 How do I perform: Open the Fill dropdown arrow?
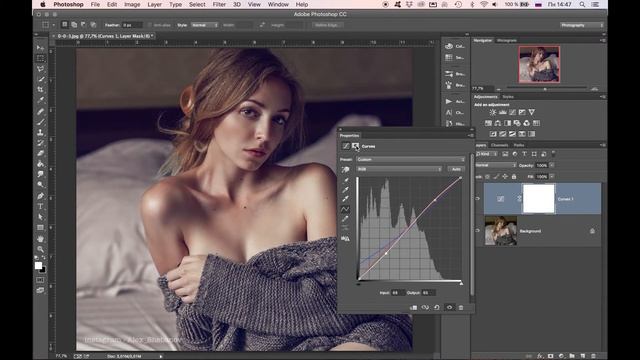click(552, 176)
